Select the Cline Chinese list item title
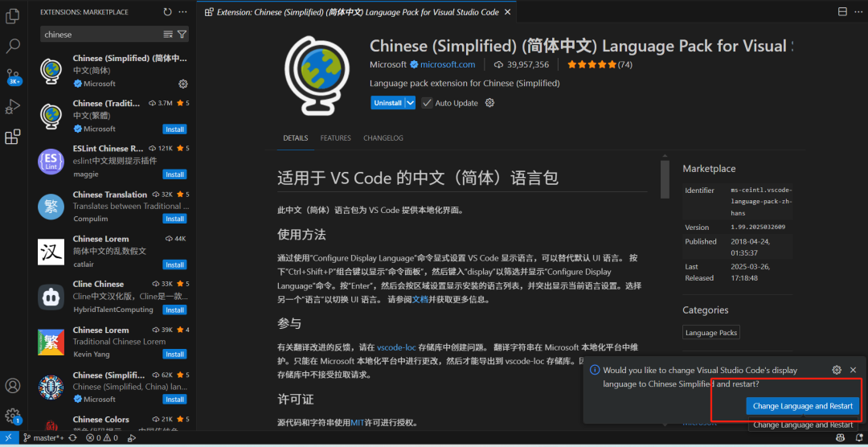868x447 pixels. click(x=99, y=284)
